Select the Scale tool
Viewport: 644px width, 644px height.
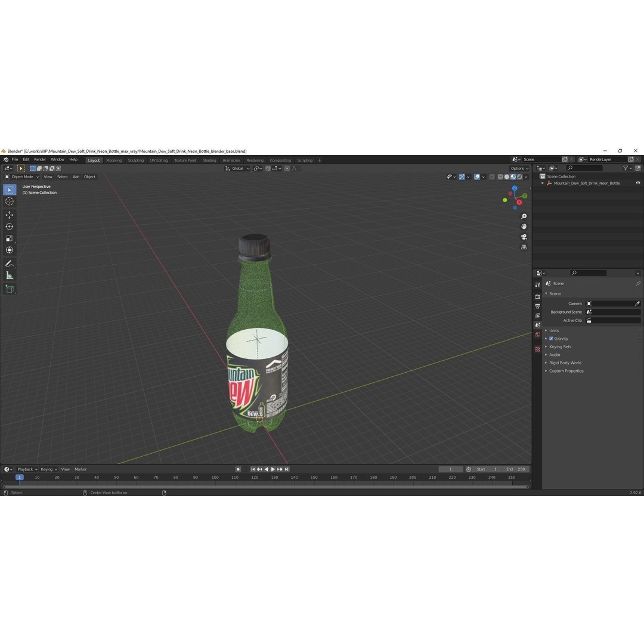[10, 238]
